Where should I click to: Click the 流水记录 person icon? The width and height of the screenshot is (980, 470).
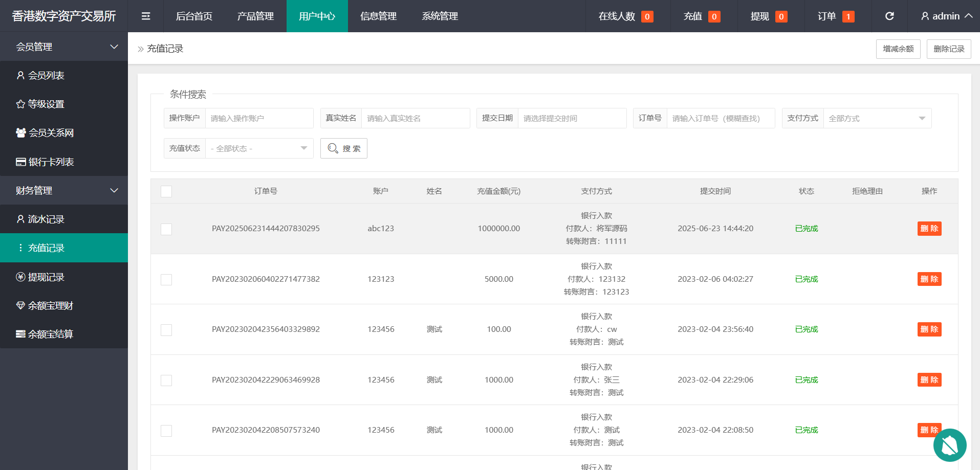[20, 219]
